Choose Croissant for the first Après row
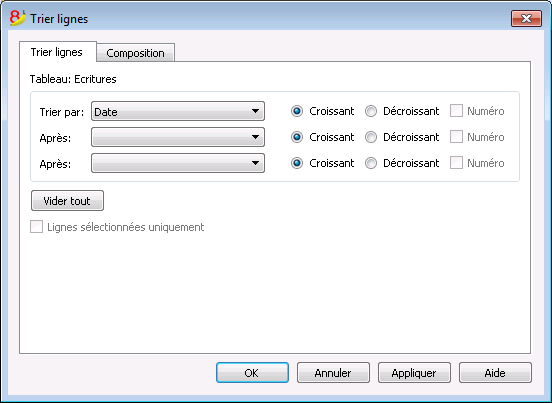This screenshot has height=403, width=552. tap(297, 137)
